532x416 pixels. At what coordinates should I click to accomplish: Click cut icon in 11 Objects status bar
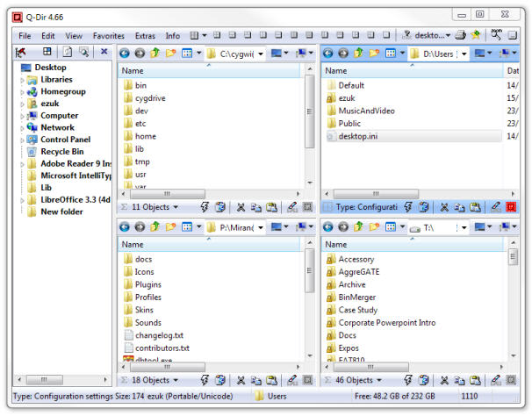(241, 207)
